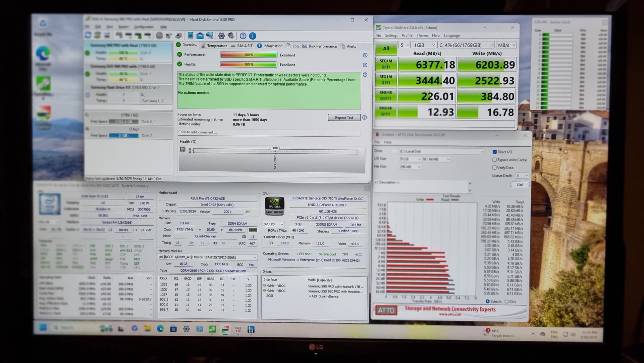Switch to Temperature tab in Hard Disk Sentinel

tap(214, 46)
